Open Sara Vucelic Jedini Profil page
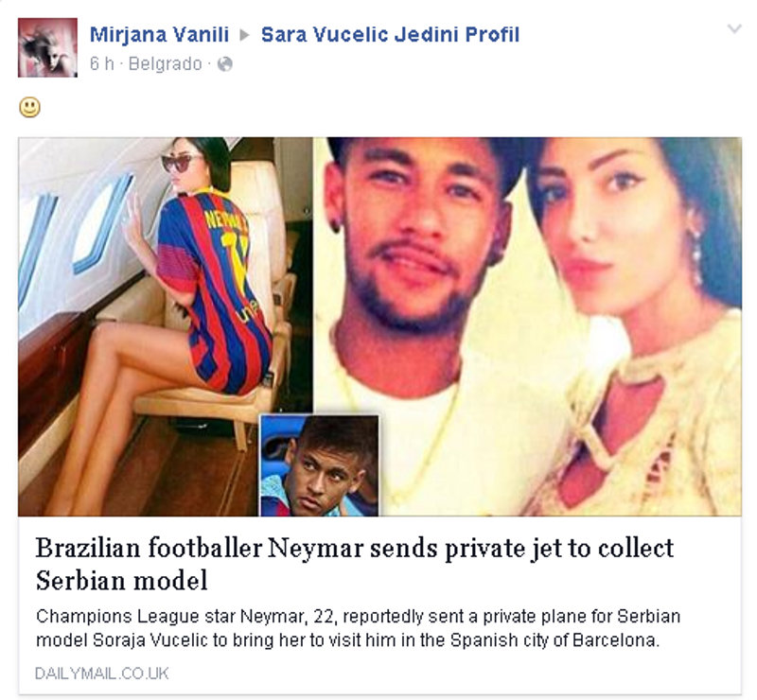This screenshot has height=700, width=757. (390, 35)
